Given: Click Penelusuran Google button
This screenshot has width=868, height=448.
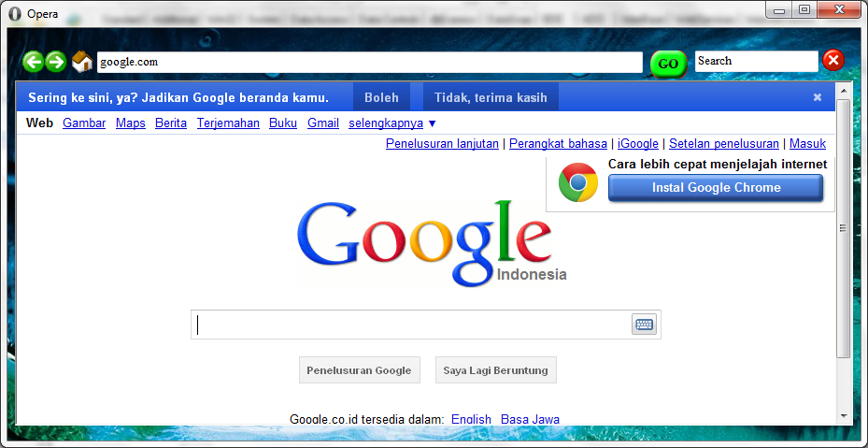Looking at the screenshot, I should [x=360, y=370].
